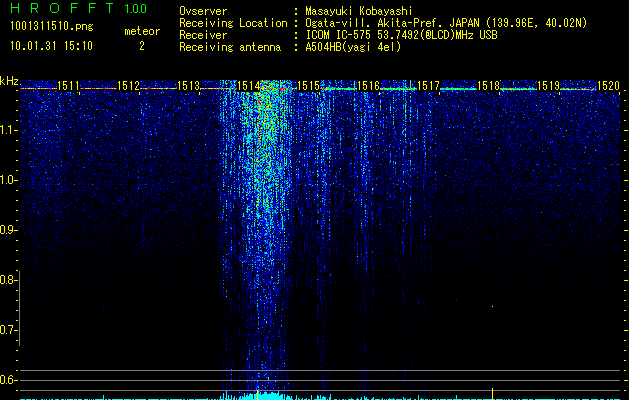
Task: Click the date stamp 10.01.31 15:10
Action: click(51, 46)
